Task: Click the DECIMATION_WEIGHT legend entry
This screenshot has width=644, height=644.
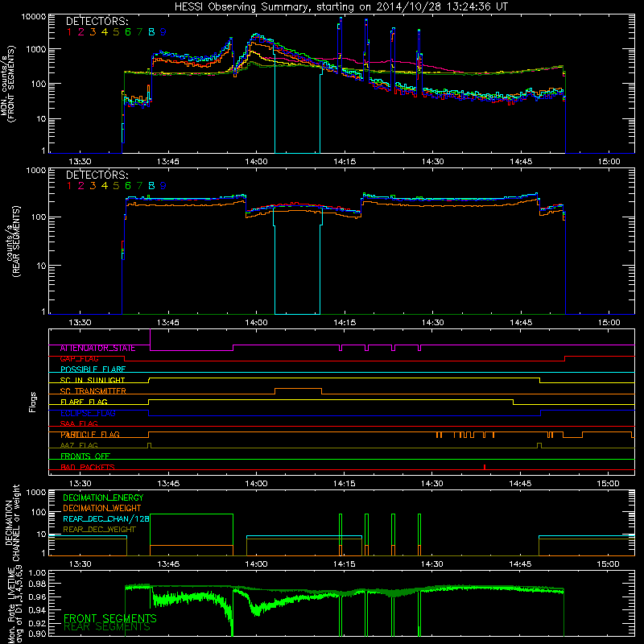Action: coord(102,508)
